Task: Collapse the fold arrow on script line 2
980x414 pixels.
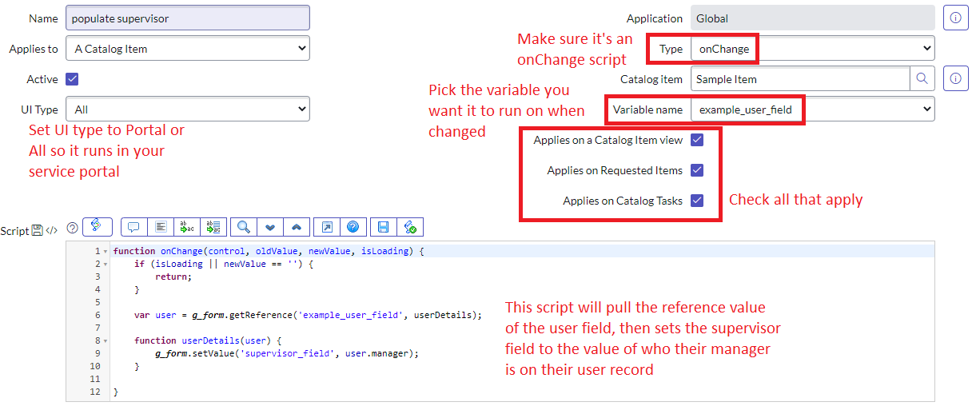Action: (106, 264)
